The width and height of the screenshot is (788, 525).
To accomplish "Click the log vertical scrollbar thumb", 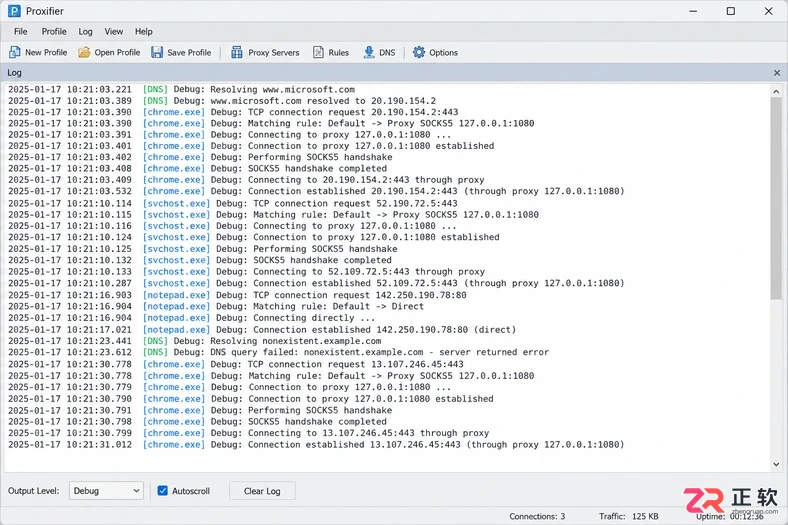I will tap(776, 198).
